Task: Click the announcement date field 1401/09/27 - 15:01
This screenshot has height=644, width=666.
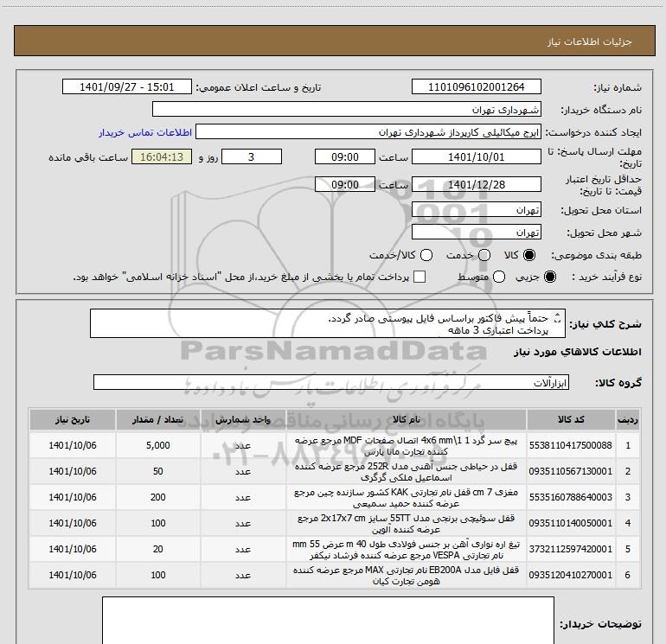Action: [x=127, y=86]
